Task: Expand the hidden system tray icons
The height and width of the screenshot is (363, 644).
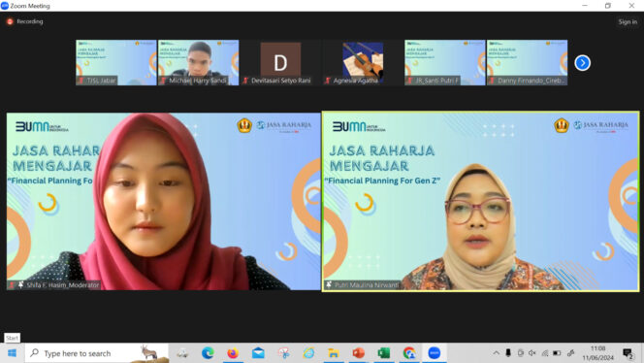Action: point(497,353)
